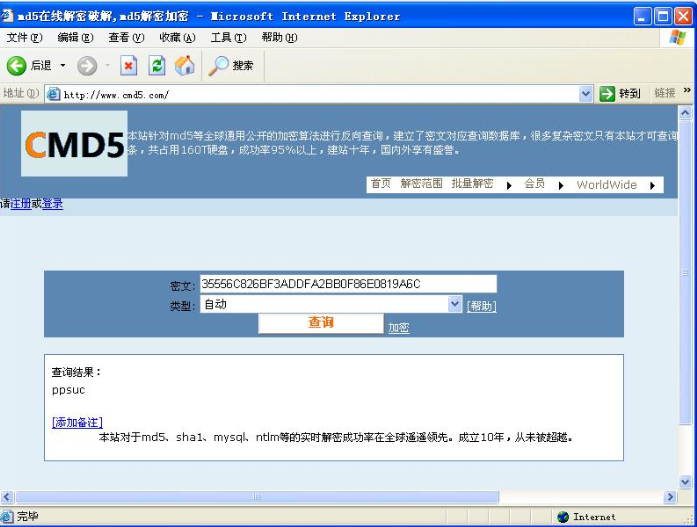Click the 注册 register link

click(x=21, y=204)
